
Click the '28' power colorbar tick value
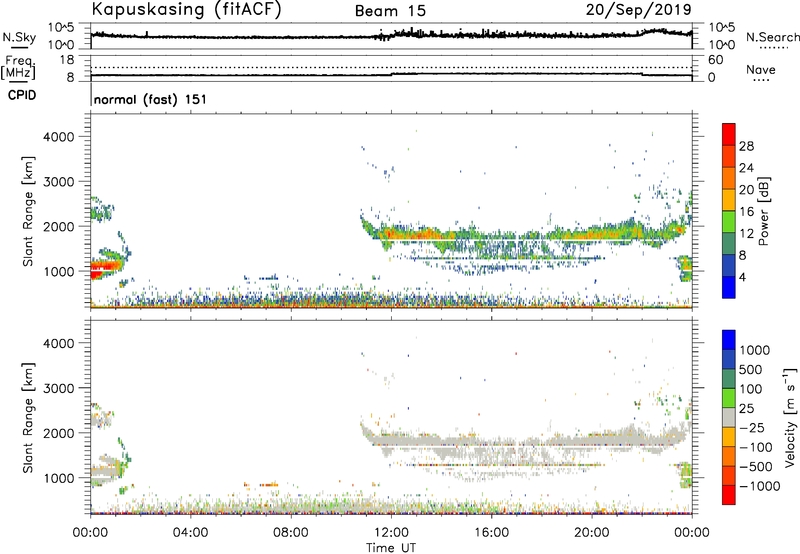[x=746, y=146]
